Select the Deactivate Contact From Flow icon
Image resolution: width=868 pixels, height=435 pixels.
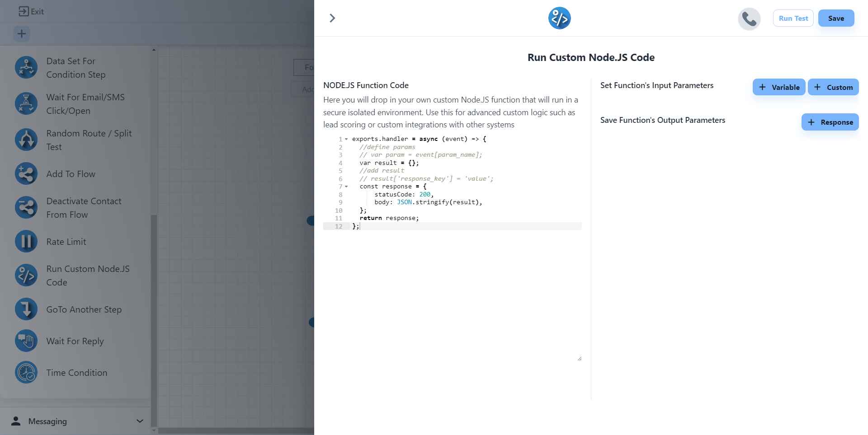tap(26, 208)
